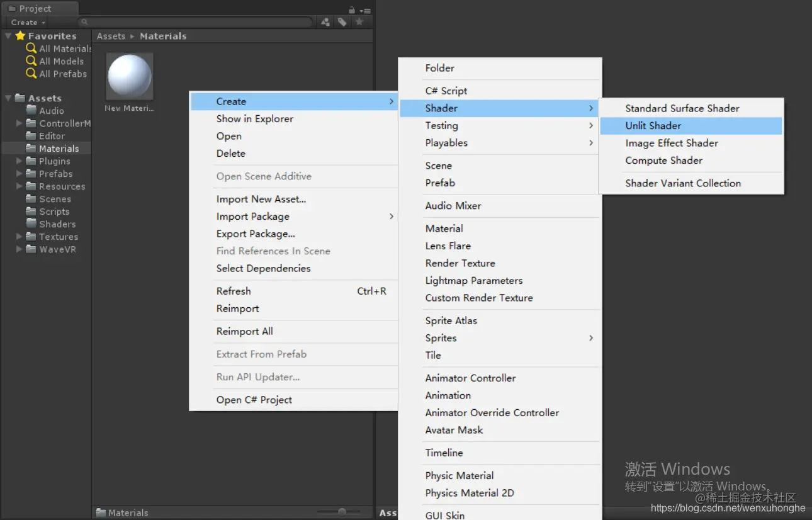Expand the Plugins folder
The width and height of the screenshot is (812, 520).
coord(20,161)
